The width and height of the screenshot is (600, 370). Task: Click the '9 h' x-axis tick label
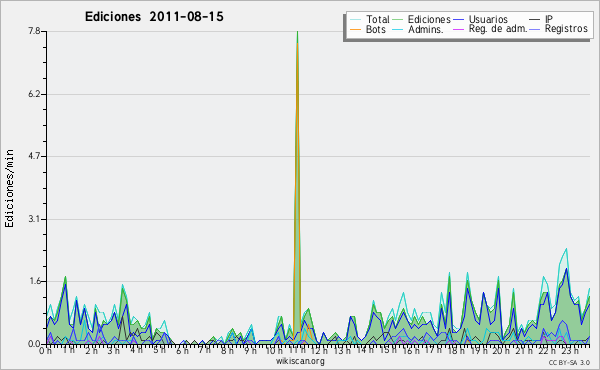click(250, 351)
